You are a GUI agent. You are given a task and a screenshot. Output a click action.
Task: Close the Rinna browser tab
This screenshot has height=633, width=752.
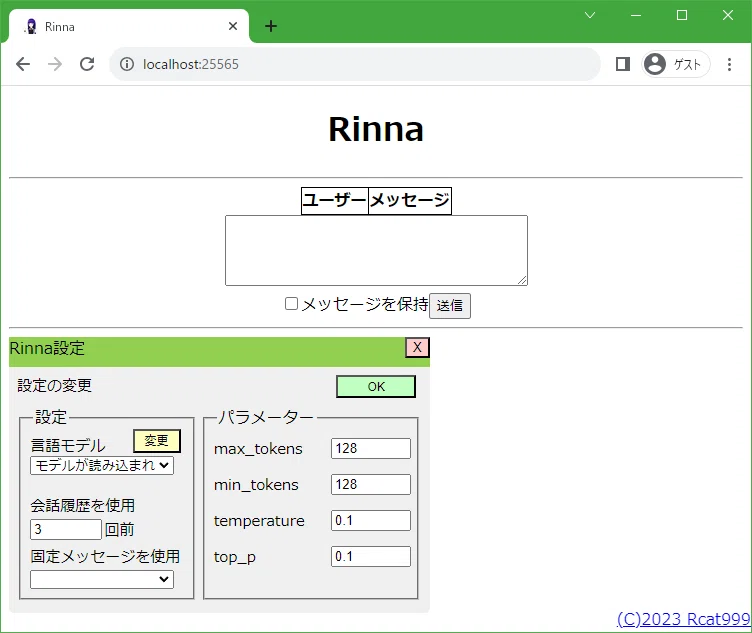coord(233,26)
